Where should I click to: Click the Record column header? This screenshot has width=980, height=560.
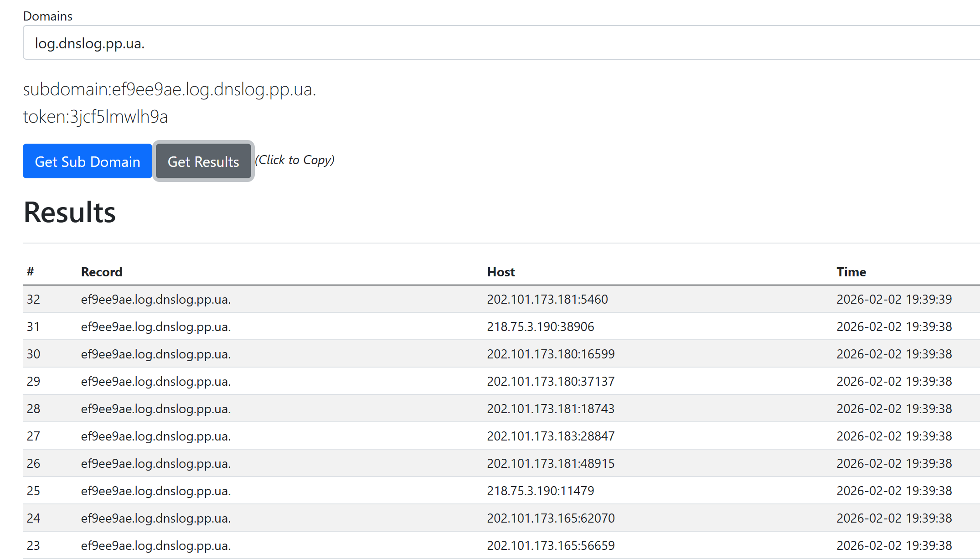point(101,272)
